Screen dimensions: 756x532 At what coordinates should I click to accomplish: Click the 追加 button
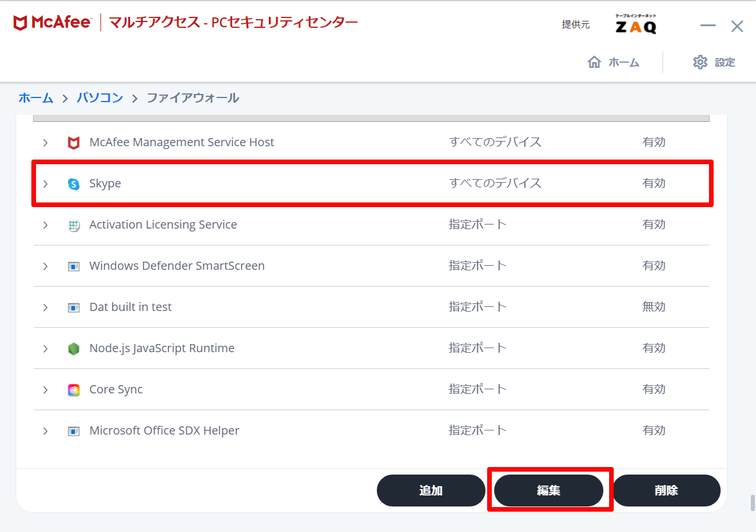tap(431, 490)
